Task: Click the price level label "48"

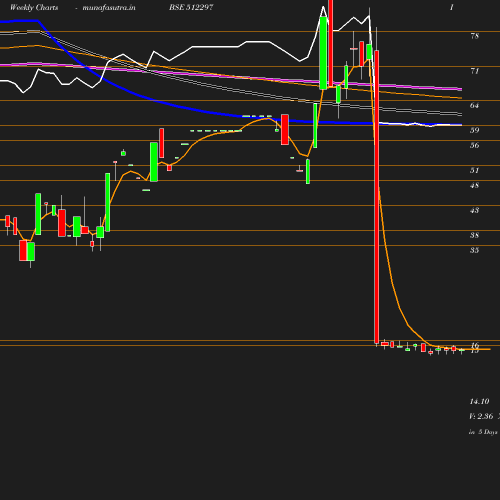Action: [475, 185]
